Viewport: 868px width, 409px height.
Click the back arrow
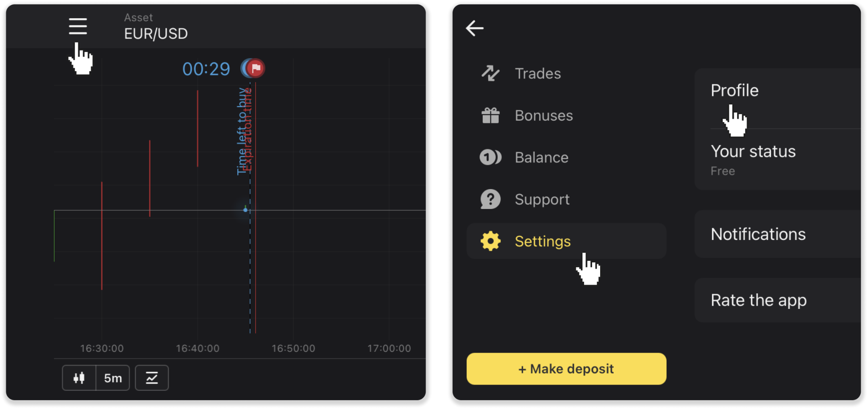(x=475, y=28)
